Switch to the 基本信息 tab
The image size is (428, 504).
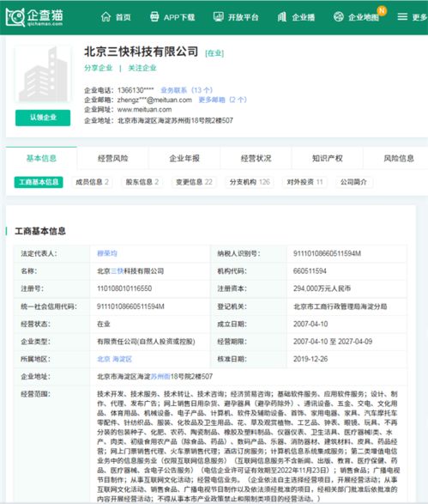point(41,158)
